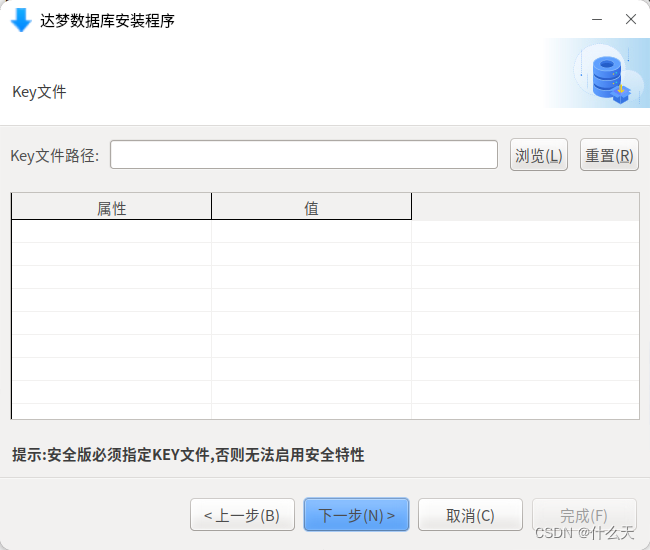Select the 属性 column header
This screenshot has width=650, height=550.
point(112,207)
